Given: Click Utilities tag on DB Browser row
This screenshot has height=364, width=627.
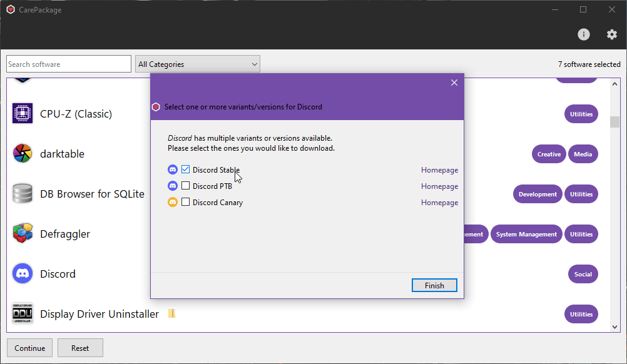Looking at the screenshot, I should 581,194.
